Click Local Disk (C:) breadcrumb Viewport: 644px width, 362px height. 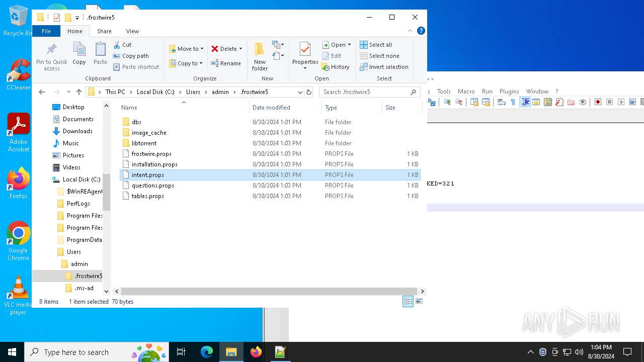(x=155, y=92)
